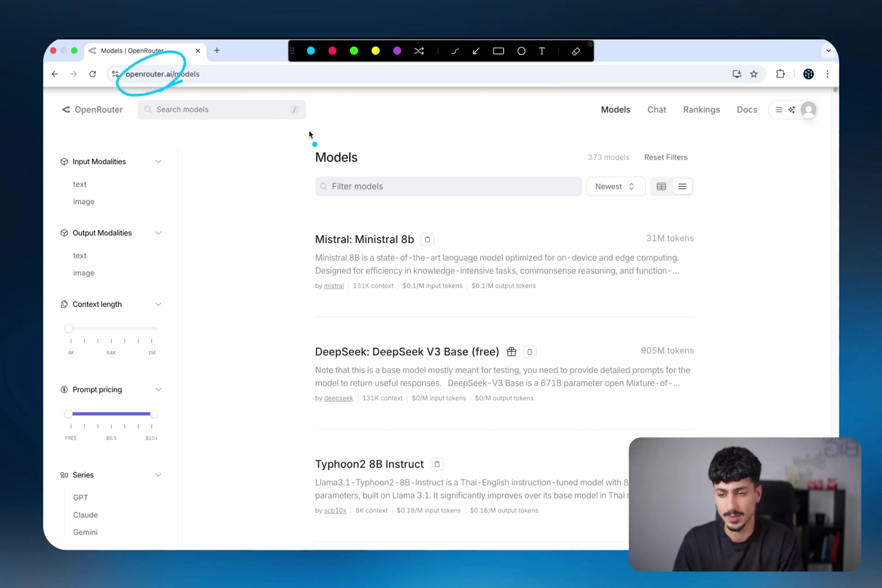Click the install app icon in address bar
Viewport: 882px width, 588px height.
coord(737,74)
